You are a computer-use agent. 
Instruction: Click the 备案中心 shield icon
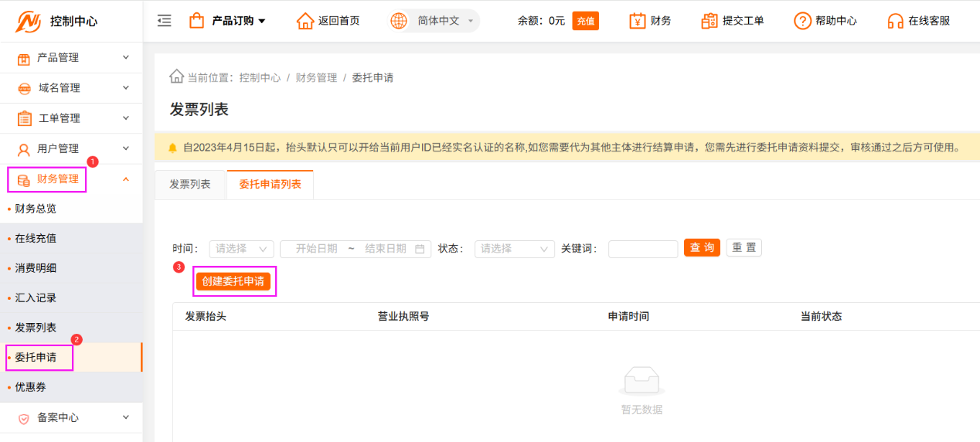pos(24,418)
